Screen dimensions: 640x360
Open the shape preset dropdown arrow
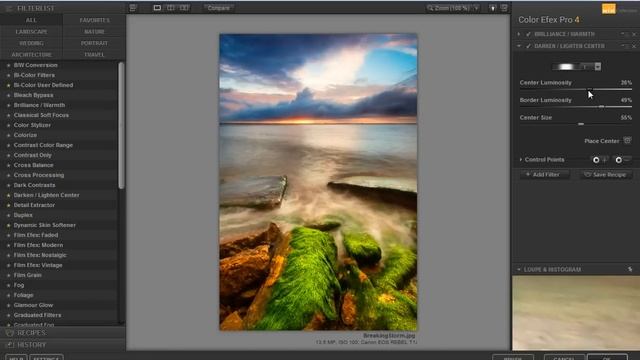[598, 67]
